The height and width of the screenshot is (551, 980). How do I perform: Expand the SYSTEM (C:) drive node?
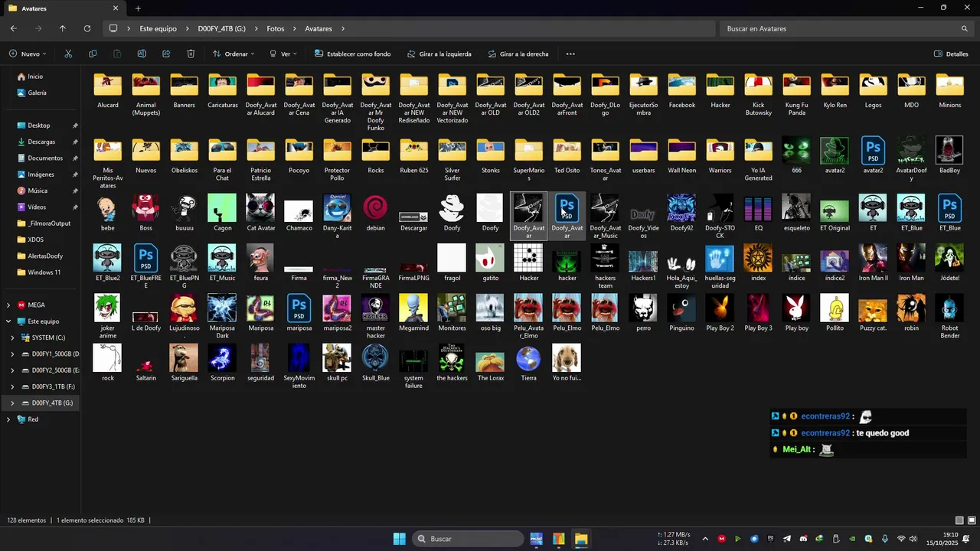pyautogui.click(x=12, y=337)
